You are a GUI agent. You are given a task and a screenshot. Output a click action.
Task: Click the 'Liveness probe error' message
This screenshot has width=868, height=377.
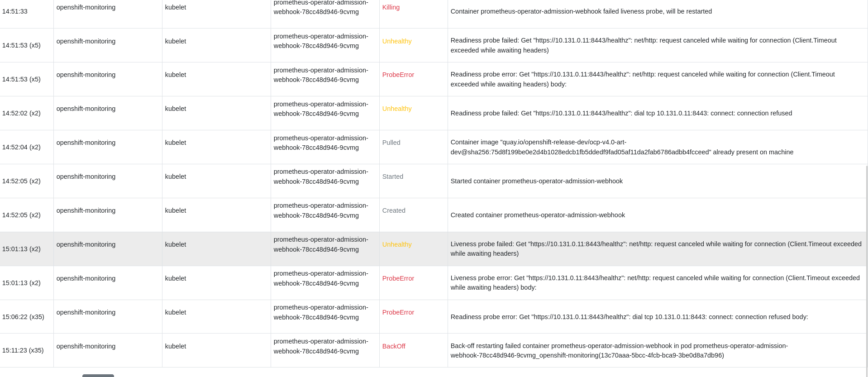[x=655, y=282]
